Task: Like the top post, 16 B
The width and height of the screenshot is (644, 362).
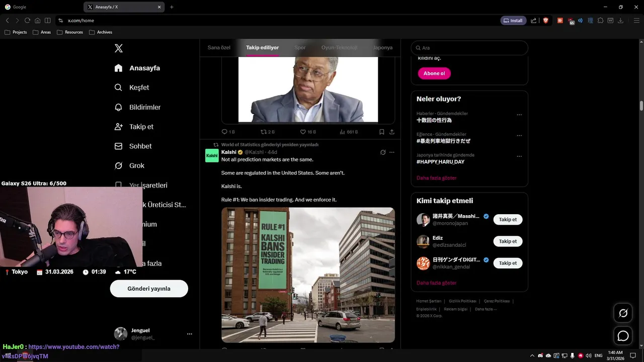Action: (x=308, y=132)
